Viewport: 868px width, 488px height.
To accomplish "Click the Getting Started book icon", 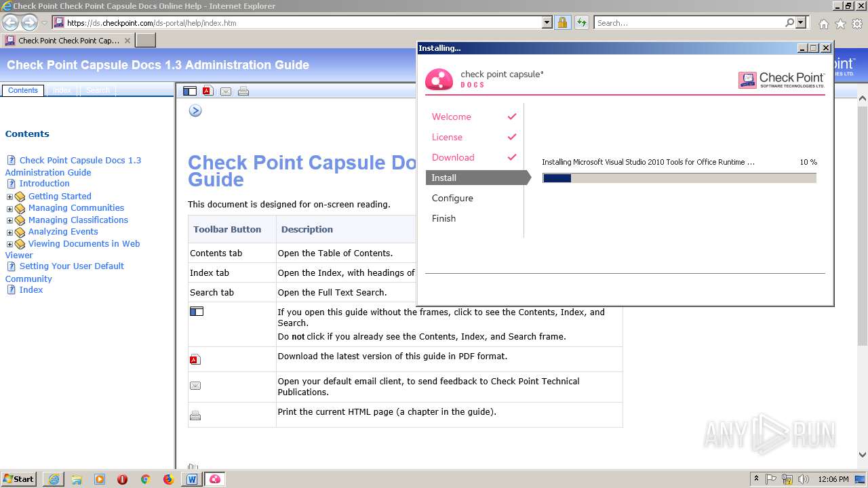I will coord(20,197).
